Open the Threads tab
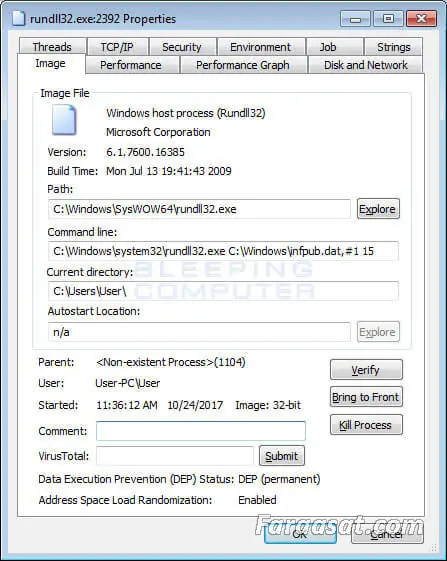The width and height of the screenshot is (447, 561). [x=52, y=47]
